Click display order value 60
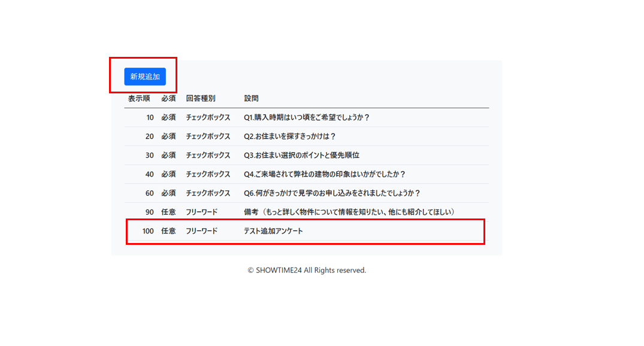The width and height of the screenshot is (644, 346). click(150, 193)
